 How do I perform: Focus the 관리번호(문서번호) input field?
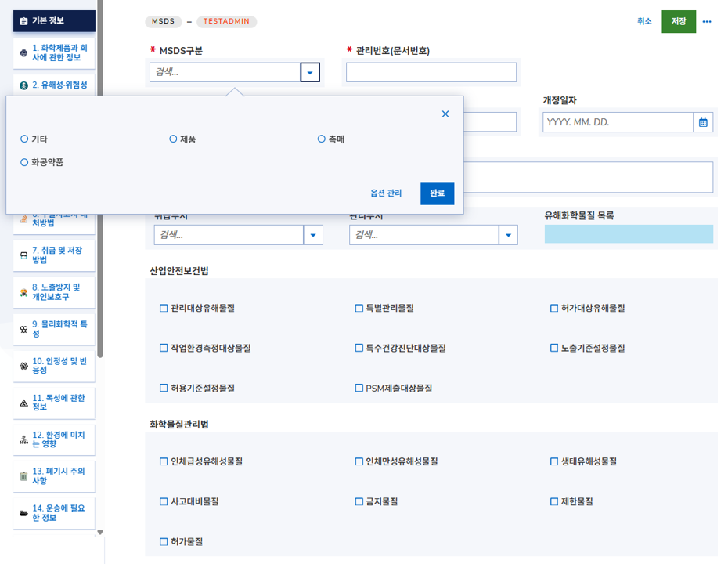pyautogui.click(x=431, y=73)
